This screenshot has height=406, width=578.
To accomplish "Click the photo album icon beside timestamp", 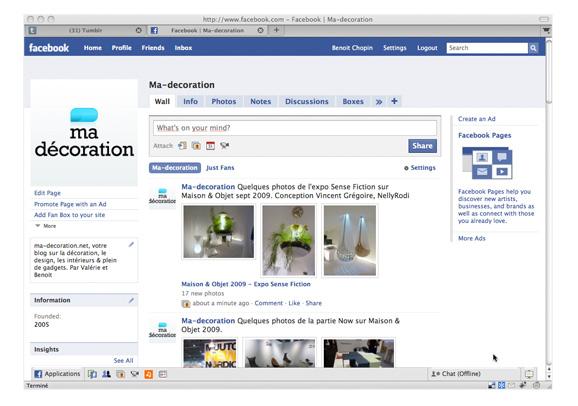I will 186,303.
